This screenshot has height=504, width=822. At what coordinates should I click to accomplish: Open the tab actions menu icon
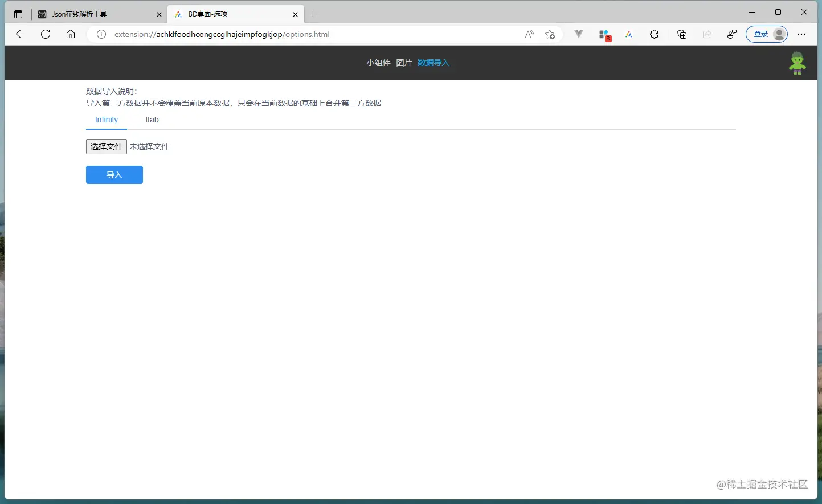click(x=18, y=14)
